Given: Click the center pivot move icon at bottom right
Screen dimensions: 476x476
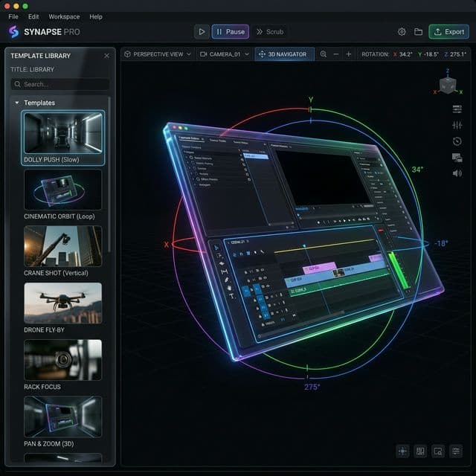Looking at the screenshot, I should [x=402, y=451].
